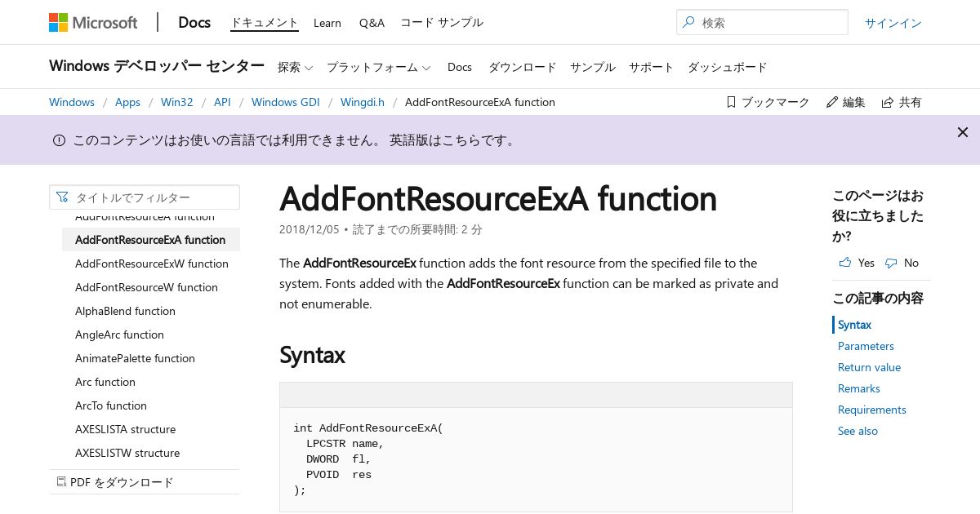
Task: Open AXESLISTW structure in sidebar
Action: coord(127,453)
